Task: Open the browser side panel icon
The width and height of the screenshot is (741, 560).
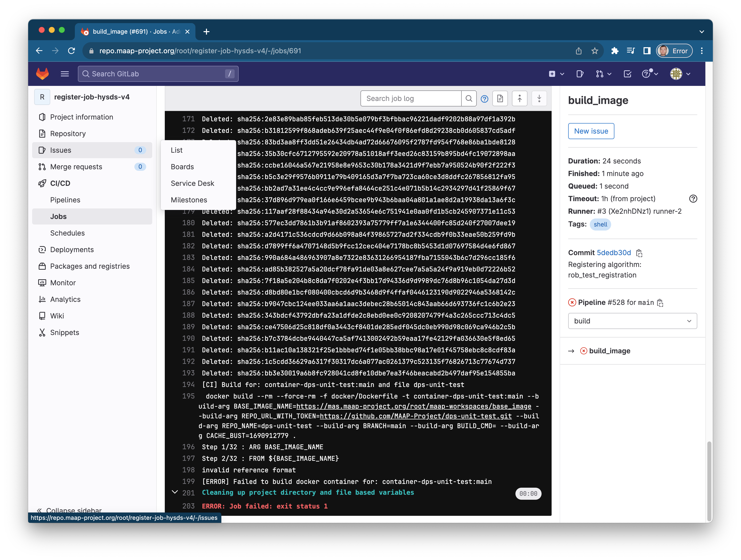Action: click(x=647, y=50)
